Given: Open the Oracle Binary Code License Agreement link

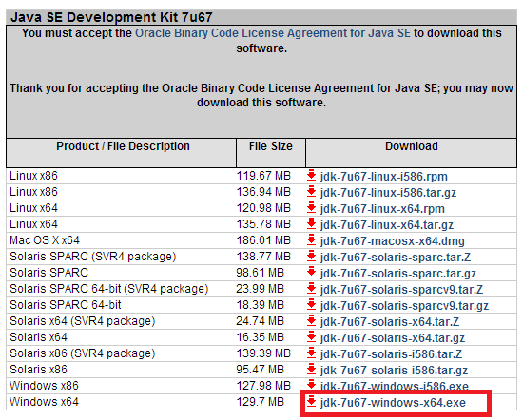Looking at the screenshot, I should coord(273,33).
